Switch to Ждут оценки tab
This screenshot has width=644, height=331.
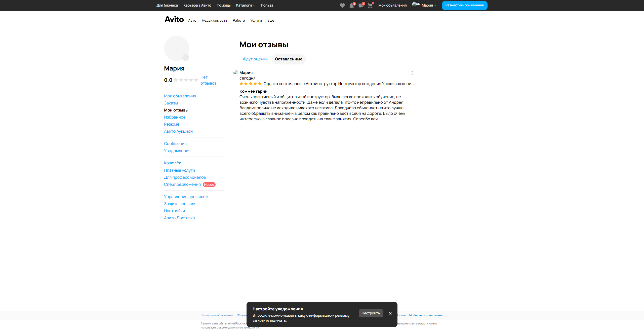(x=255, y=59)
